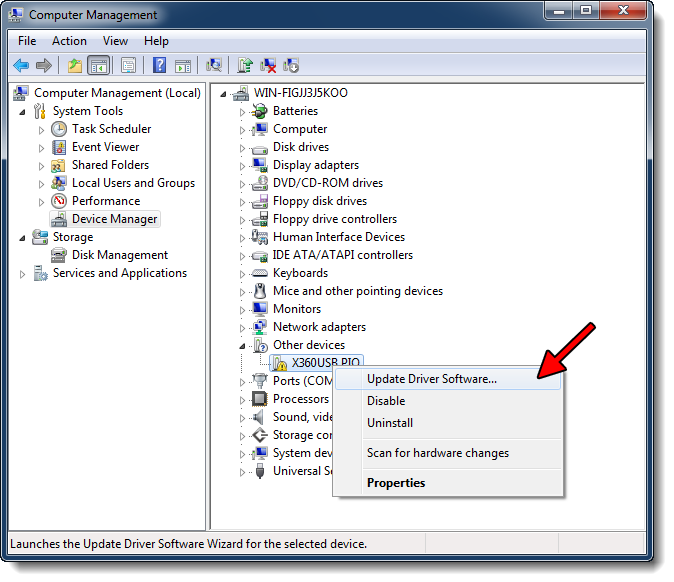Image resolution: width=674 pixels, height=582 pixels.
Task: Click the Disk Management icon
Action: coord(59,255)
